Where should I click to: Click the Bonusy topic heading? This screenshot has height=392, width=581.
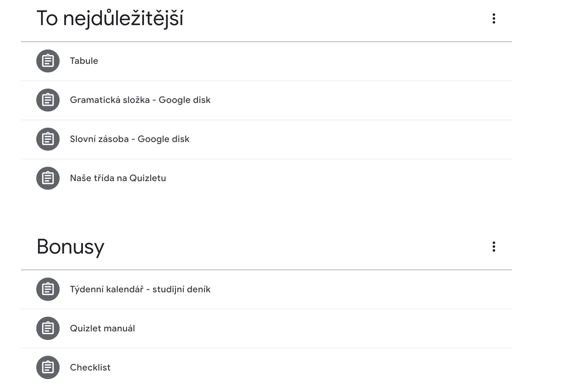[x=70, y=247]
